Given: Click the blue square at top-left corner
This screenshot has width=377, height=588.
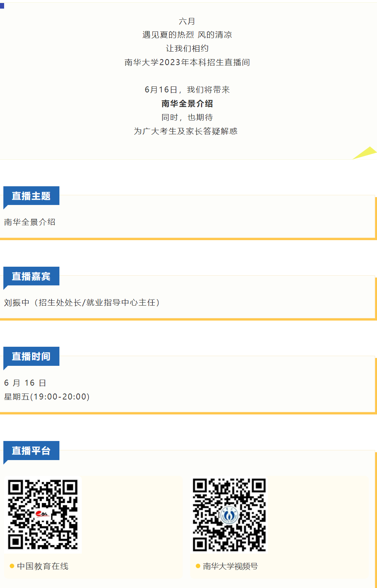Looking at the screenshot, I should (2, 6).
